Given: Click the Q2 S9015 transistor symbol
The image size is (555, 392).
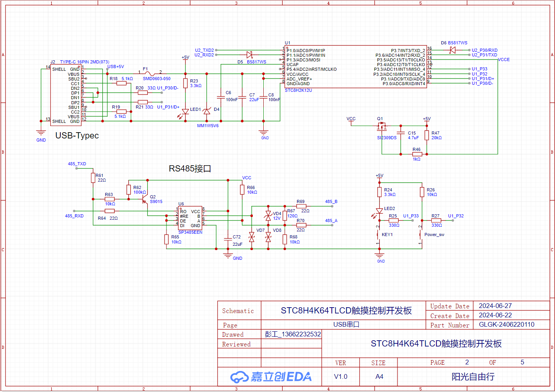Looking at the screenshot, I should pyautogui.click(x=145, y=199).
